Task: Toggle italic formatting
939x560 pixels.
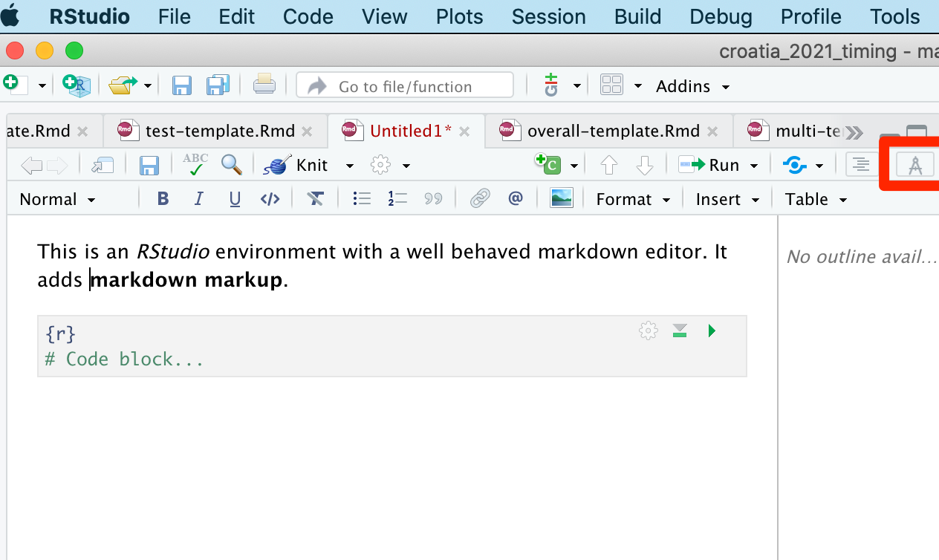Action: 198,199
